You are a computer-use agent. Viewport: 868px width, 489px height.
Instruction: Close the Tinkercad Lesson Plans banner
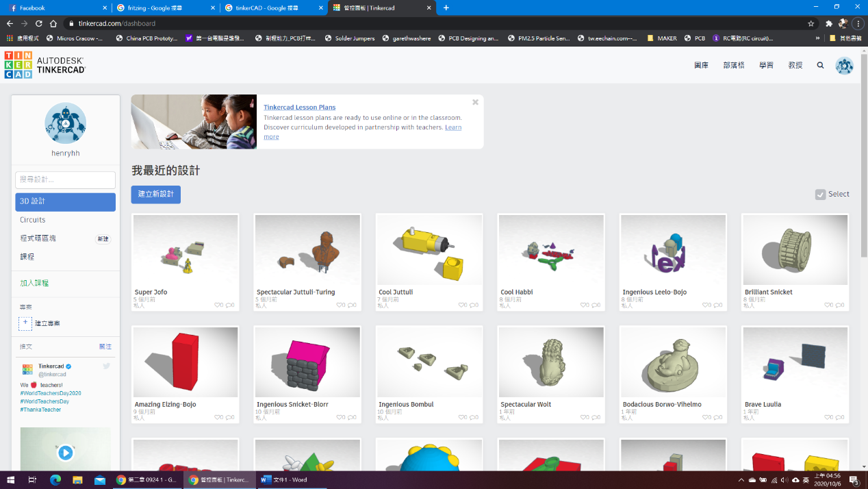coord(475,103)
